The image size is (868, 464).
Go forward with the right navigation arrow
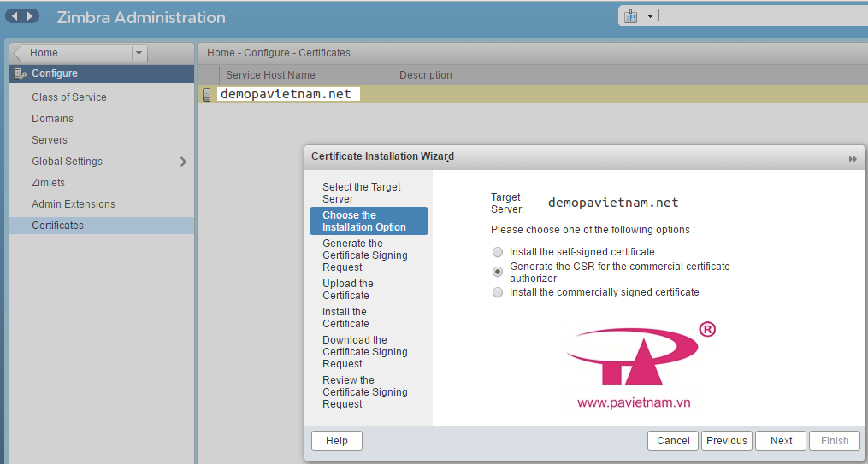tap(31, 16)
